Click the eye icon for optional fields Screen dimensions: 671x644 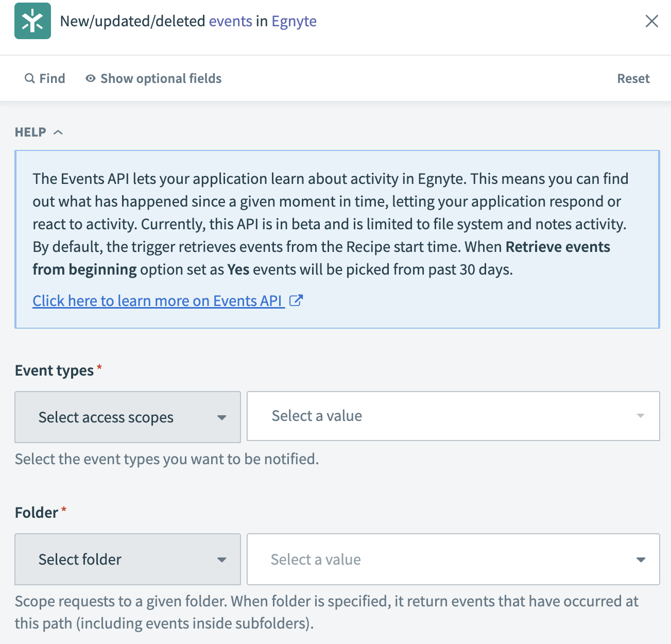coord(91,78)
